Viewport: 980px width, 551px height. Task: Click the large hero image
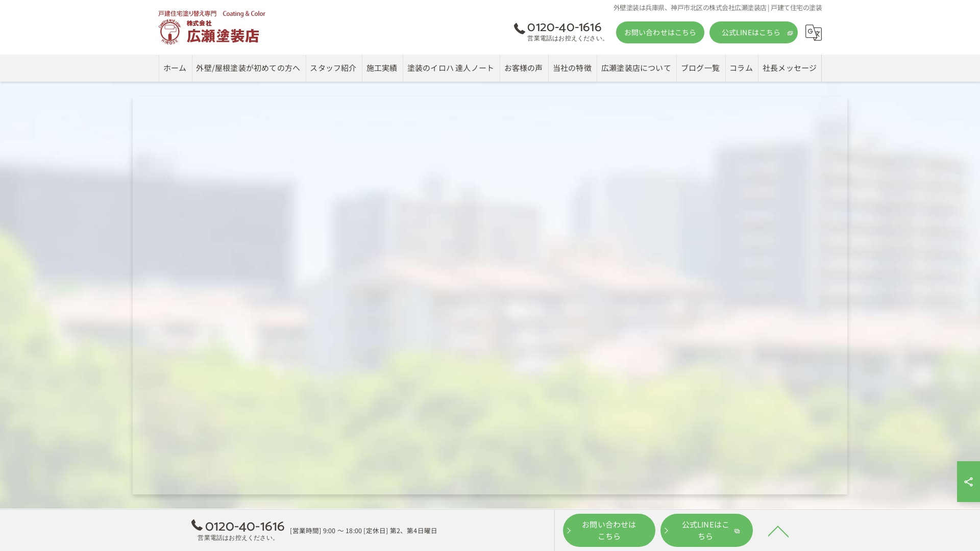click(x=489, y=296)
